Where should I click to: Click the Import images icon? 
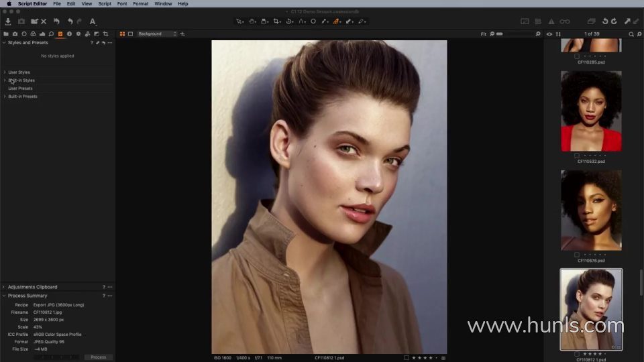[8, 21]
